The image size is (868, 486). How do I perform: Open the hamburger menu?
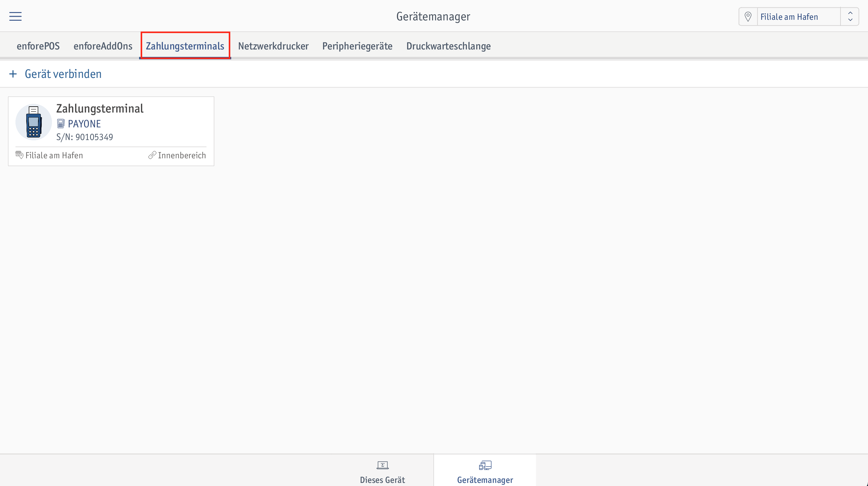[15, 16]
